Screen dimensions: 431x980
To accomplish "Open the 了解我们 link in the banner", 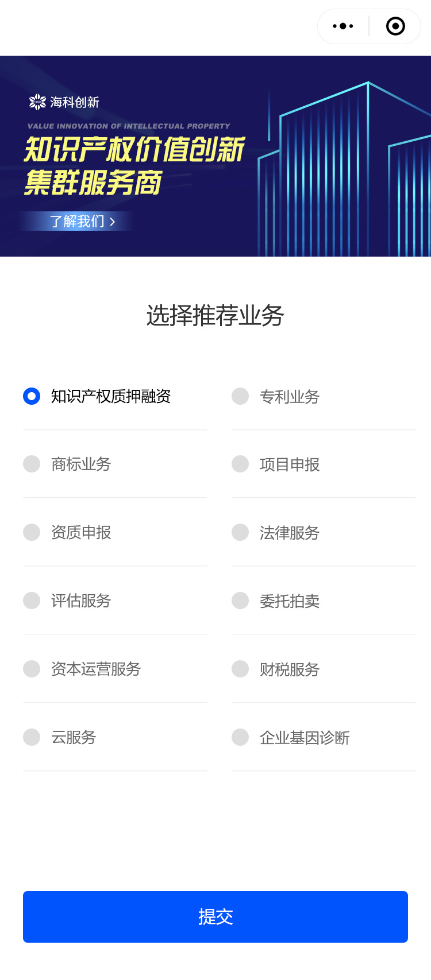I will [77, 221].
